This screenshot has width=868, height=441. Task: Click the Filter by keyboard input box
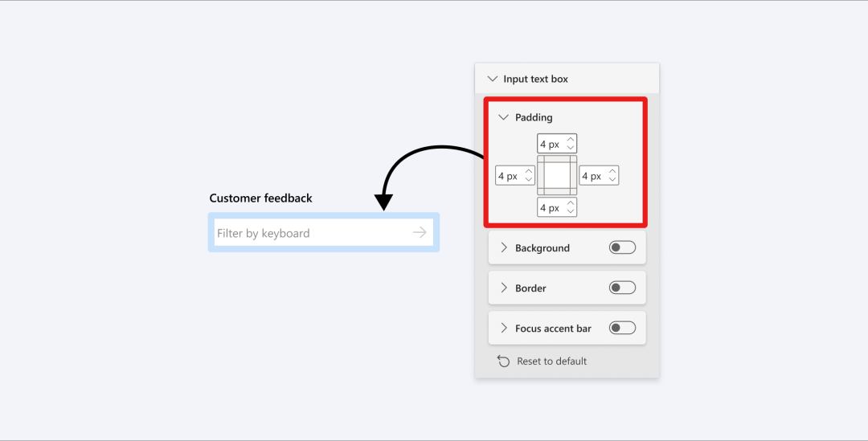pyautogui.click(x=324, y=232)
